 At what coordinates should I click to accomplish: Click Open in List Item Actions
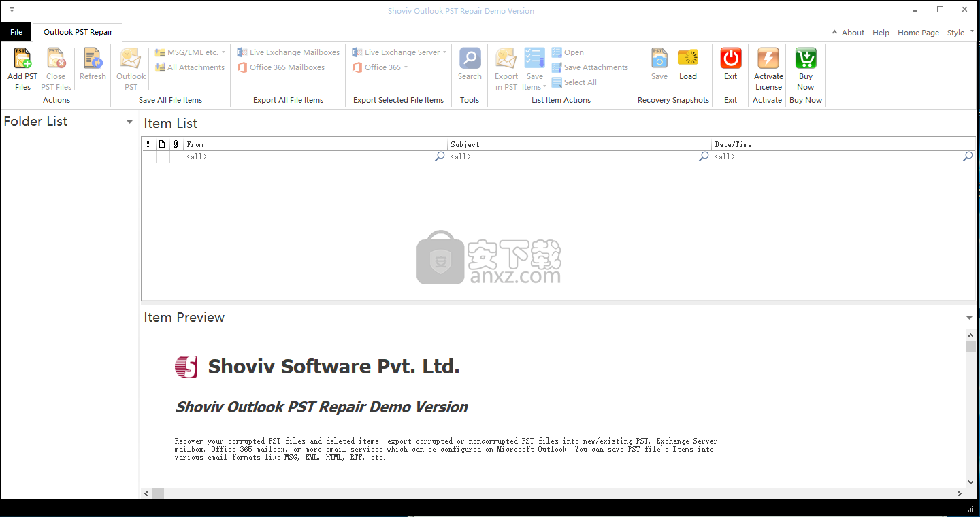568,52
